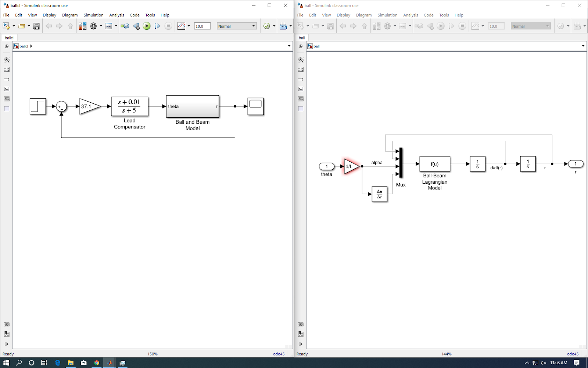The image size is (588, 368).
Task: Click Fit to View icon in ballcl palette
Action: (7, 70)
